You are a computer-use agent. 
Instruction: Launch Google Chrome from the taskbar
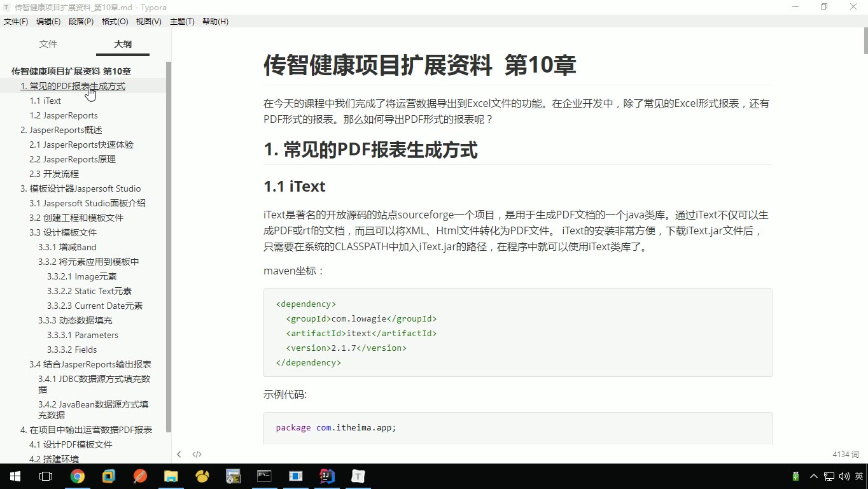click(77, 476)
